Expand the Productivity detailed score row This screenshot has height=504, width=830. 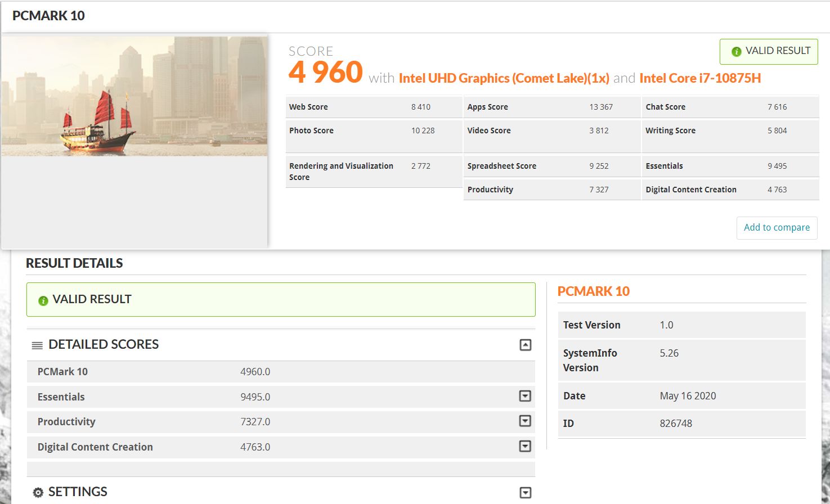525,421
